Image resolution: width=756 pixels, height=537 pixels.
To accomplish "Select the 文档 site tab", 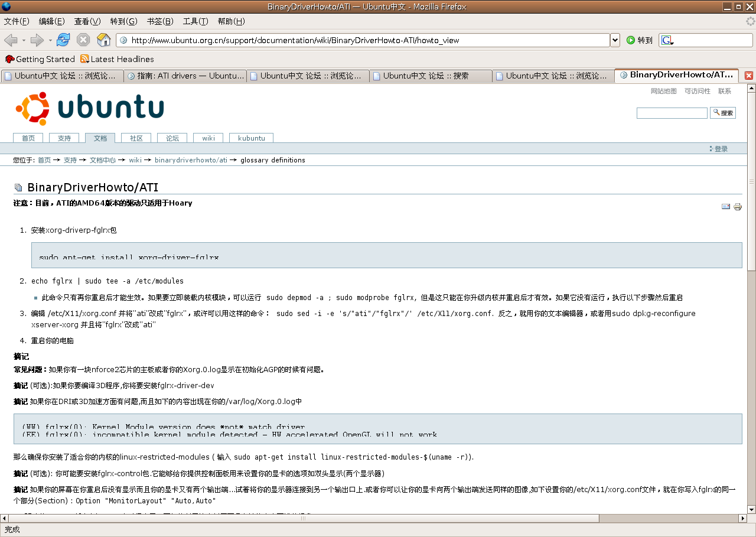I will click(100, 138).
